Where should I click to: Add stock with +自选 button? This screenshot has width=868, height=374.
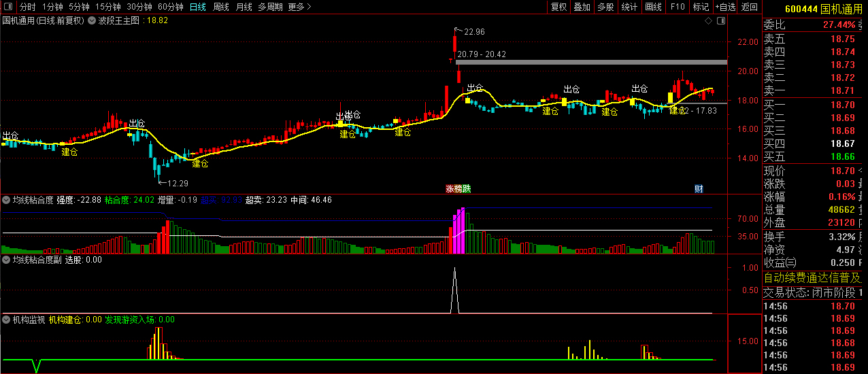pos(725,7)
